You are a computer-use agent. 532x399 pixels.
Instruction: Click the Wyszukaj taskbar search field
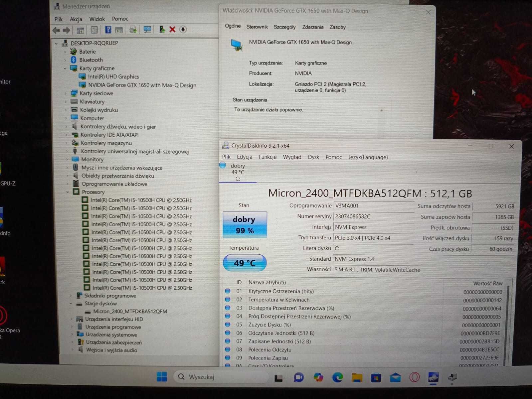221,377
